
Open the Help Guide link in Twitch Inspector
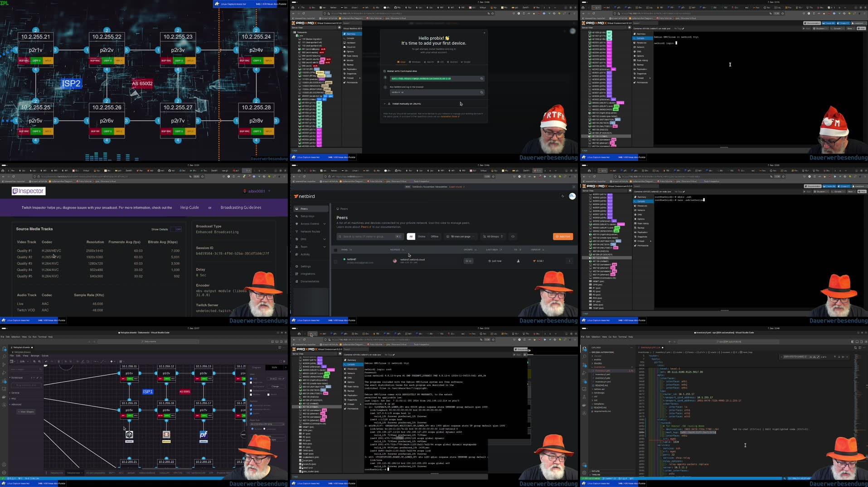click(189, 207)
